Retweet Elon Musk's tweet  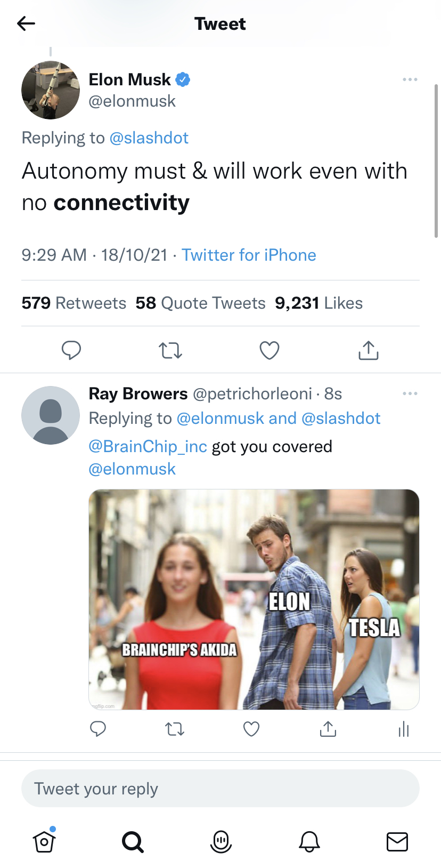click(170, 350)
